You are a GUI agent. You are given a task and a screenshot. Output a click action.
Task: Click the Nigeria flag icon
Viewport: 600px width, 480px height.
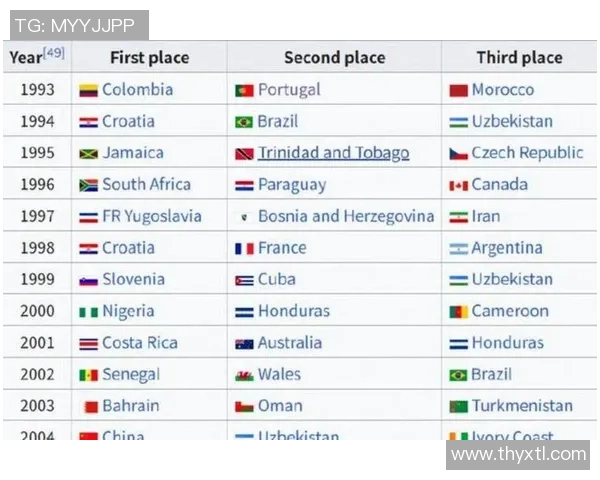(88, 312)
